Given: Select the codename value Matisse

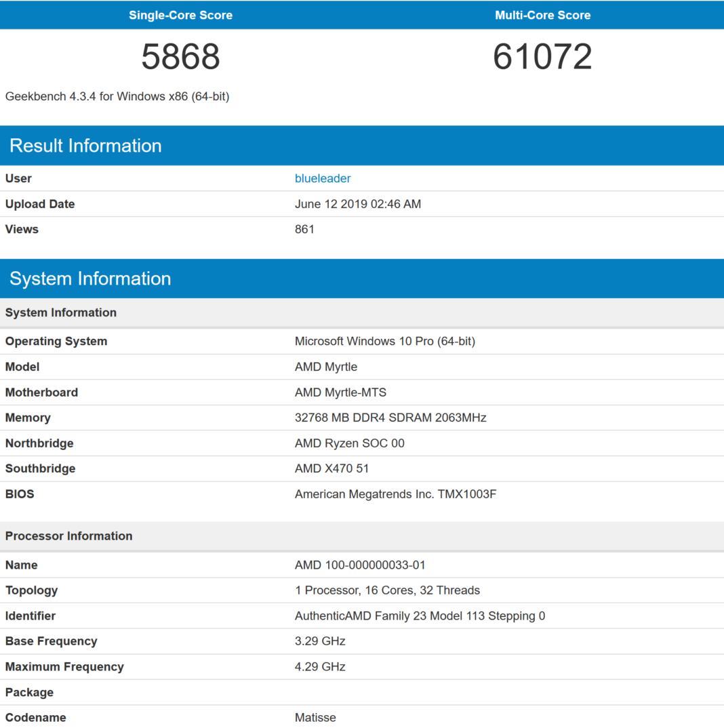Looking at the screenshot, I should (x=315, y=717).
